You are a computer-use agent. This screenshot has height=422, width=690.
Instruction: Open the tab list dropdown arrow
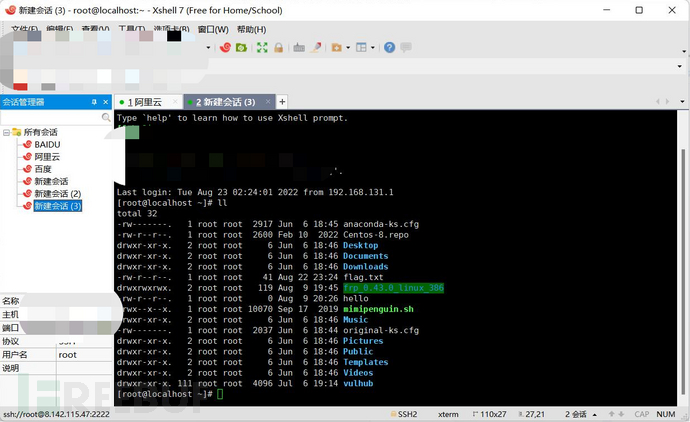(683, 102)
